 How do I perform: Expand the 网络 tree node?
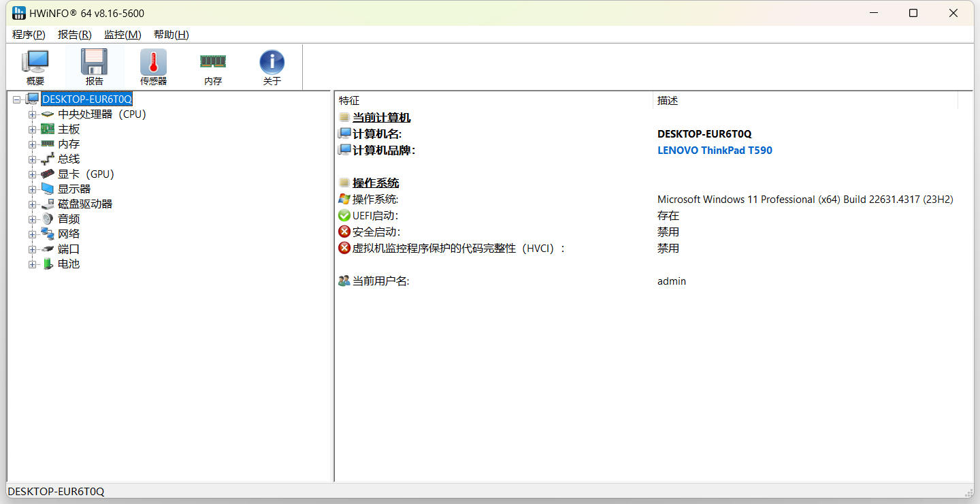pos(32,234)
